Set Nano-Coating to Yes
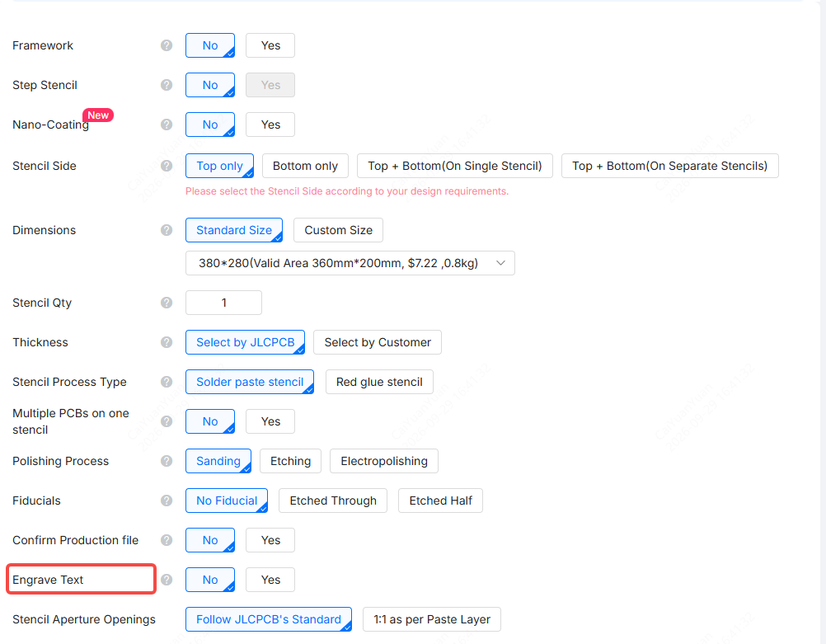This screenshot has height=644, width=826. [x=270, y=125]
